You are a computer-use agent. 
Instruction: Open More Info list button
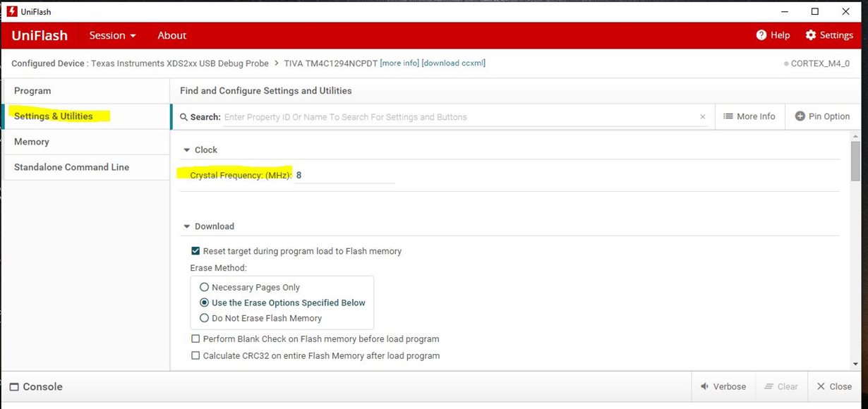749,116
